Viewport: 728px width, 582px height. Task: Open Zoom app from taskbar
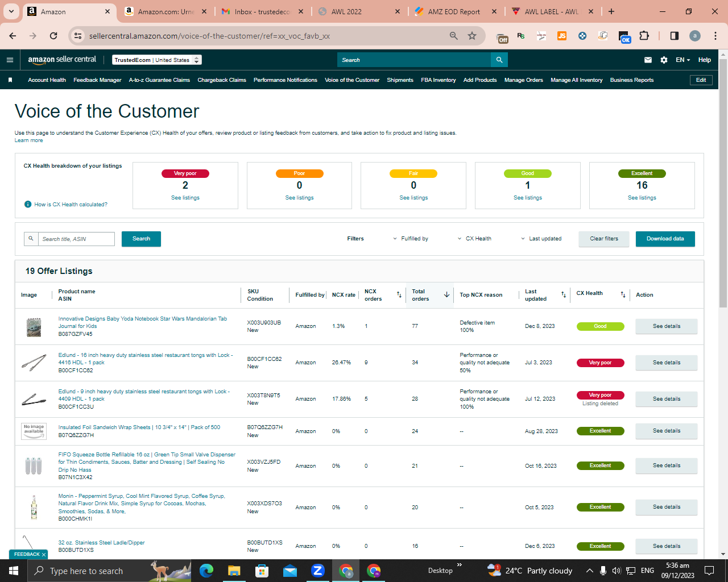click(x=318, y=571)
